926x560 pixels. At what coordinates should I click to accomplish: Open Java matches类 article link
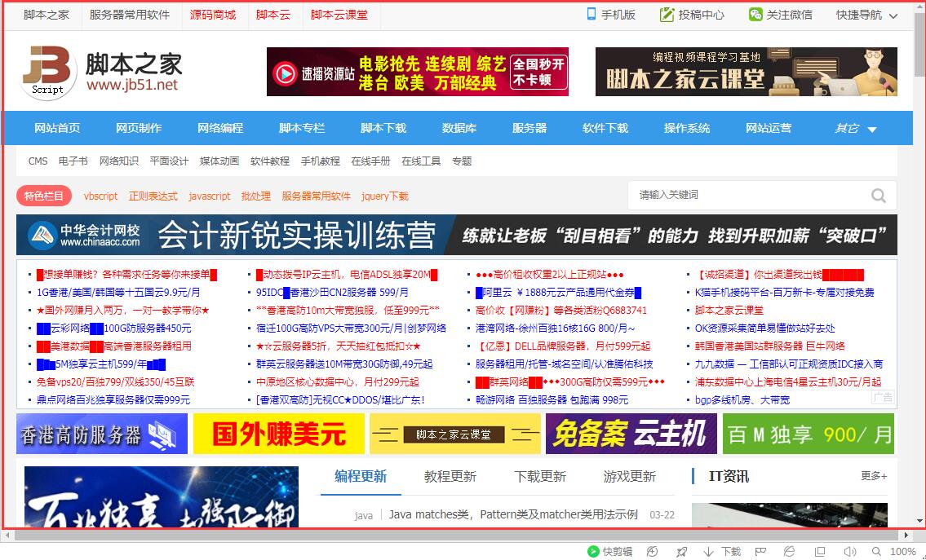(512, 514)
